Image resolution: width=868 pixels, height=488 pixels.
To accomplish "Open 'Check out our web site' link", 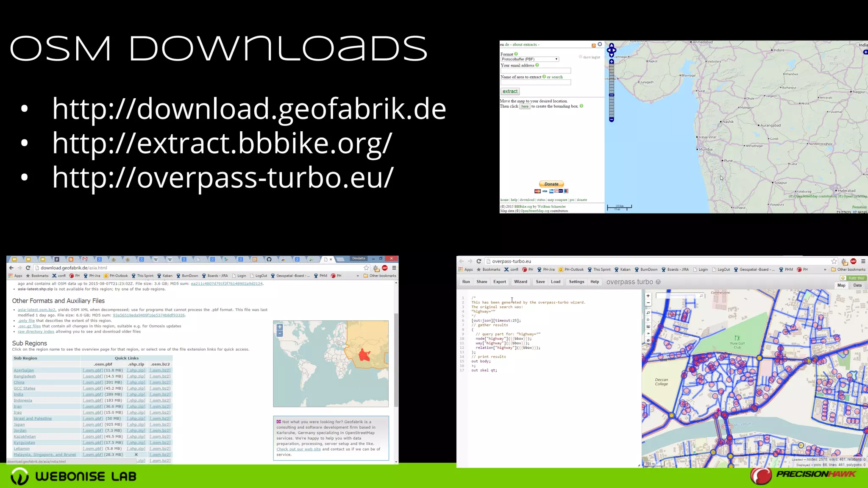I will [299, 449].
